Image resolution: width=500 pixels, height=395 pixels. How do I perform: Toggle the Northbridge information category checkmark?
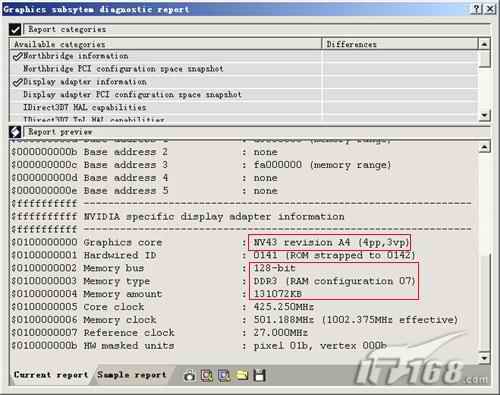[x=17, y=56]
